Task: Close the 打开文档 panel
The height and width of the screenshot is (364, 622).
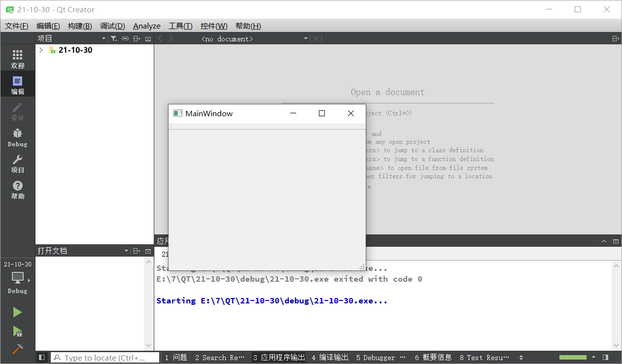Action: pyautogui.click(x=148, y=251)
